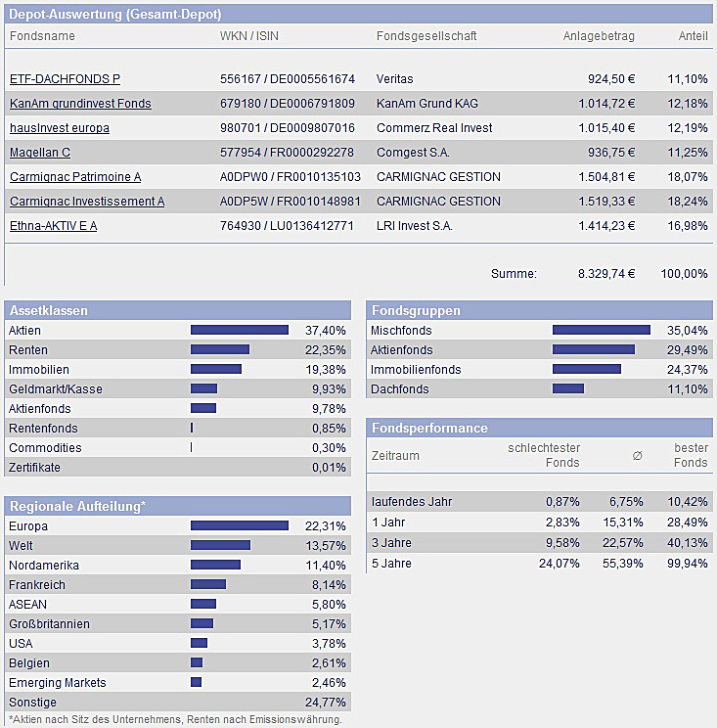The width and height of the screenshot is (717, 728).
Task: Click the hausInvest europa fund link
Action: click(x=59, y=127)
